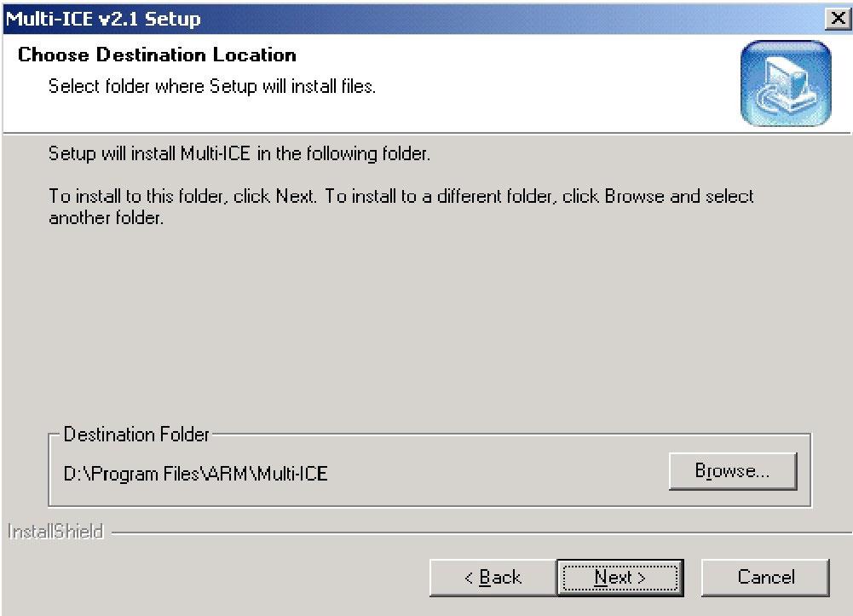Proceed by pressing Next >
The image size is (853, 616).
click(x=620, y=578)
